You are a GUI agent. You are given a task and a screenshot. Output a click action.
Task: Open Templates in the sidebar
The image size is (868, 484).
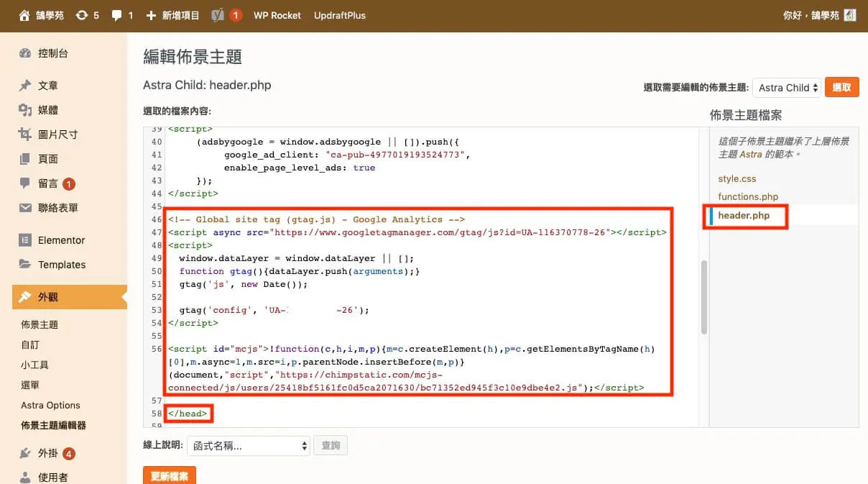62,265
